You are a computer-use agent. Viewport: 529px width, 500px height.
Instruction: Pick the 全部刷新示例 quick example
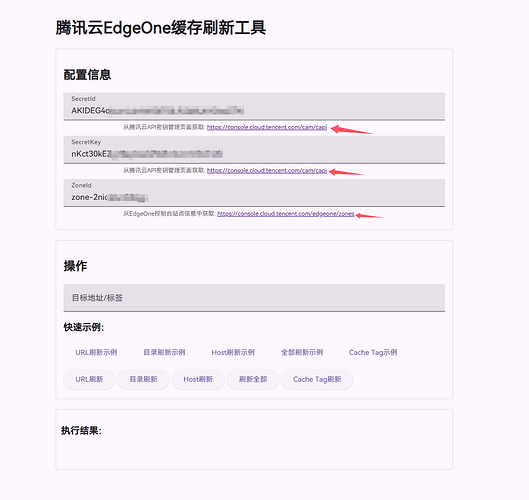[x=302, y=352]
